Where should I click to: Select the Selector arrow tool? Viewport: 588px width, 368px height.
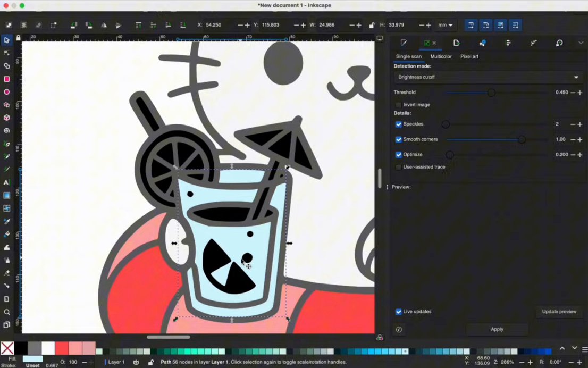[6, 40]
